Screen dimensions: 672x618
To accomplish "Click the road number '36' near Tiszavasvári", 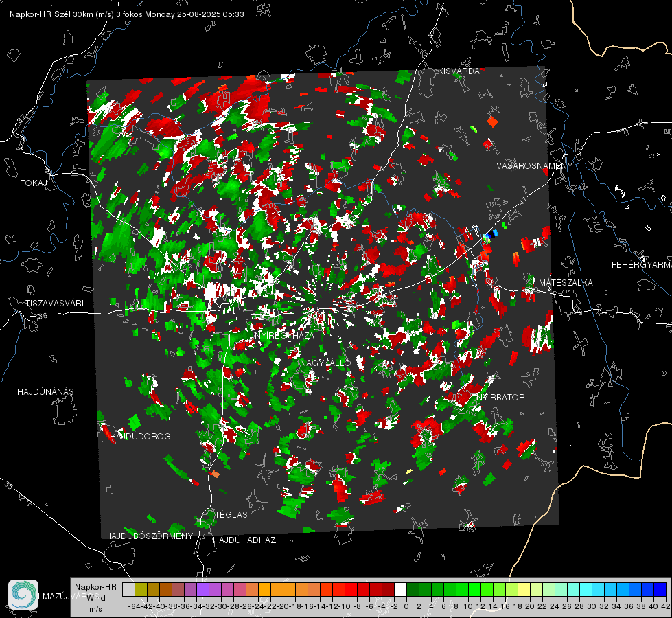I will point(43,316).
